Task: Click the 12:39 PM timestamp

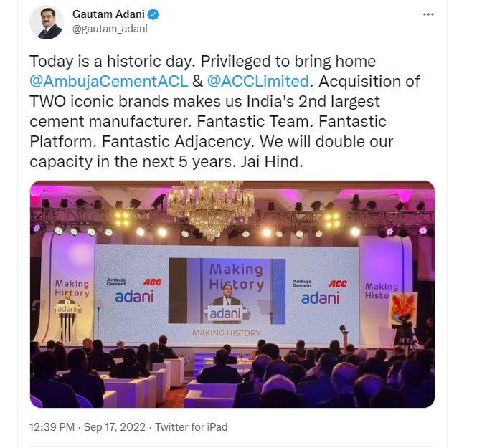Action: 52,427
